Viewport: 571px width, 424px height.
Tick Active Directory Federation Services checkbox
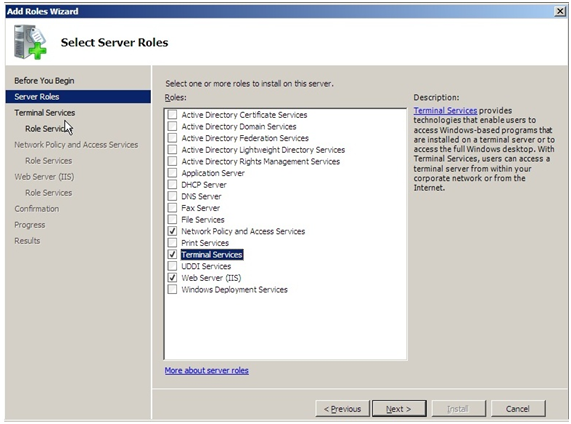point(172,138)
